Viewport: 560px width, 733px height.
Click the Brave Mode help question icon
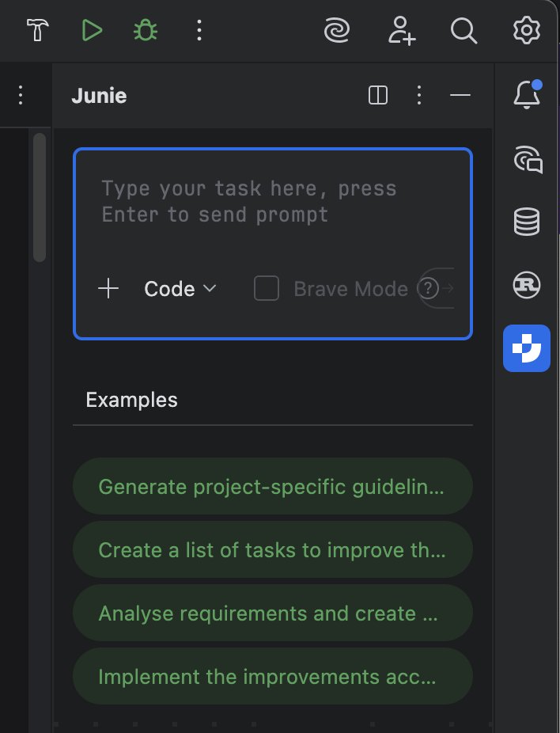pyautogui.click(x=428, y=288)
